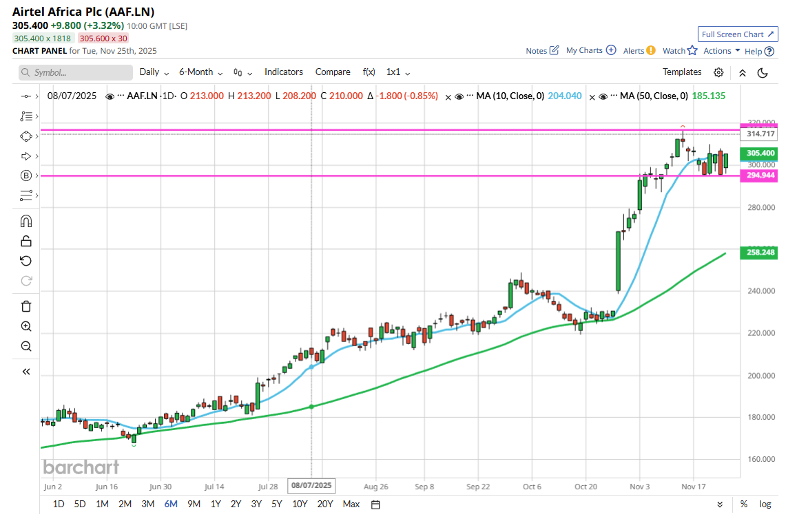The image size is (797, 532).
Task: Click the Full Screen Chart button
Action: pyautogui.click(x=737, y=34)
